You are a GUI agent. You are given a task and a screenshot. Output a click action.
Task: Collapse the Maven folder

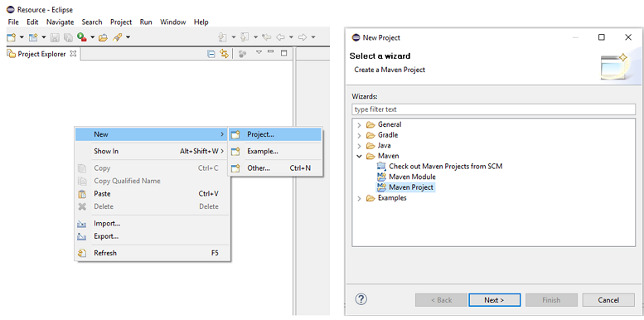pos(360,156)
